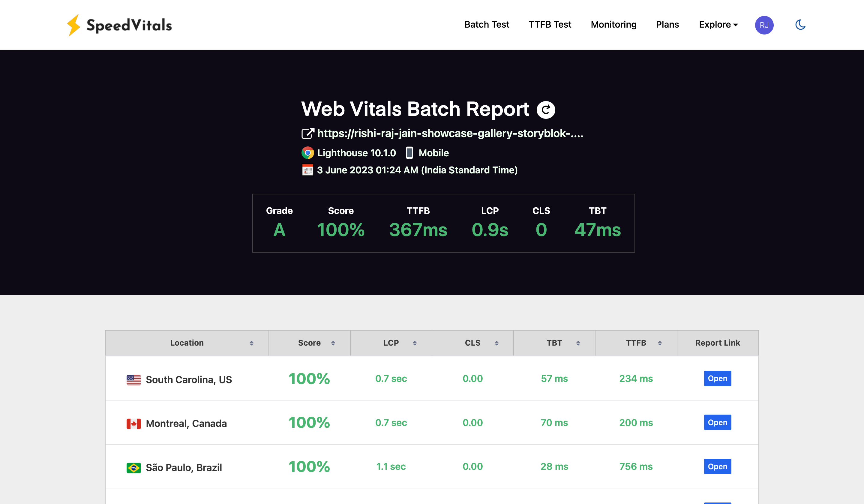Open Montreal, Canada report link

click(x=717, y=422)
